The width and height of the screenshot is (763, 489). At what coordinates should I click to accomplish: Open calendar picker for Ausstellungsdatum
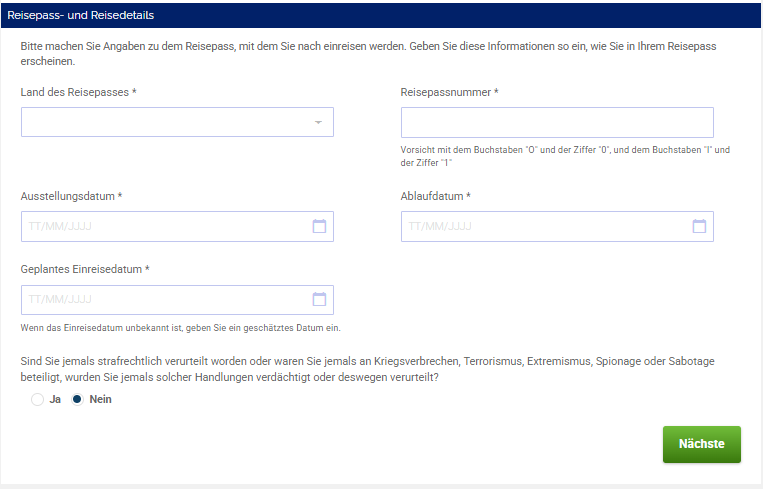pos(319,226)
